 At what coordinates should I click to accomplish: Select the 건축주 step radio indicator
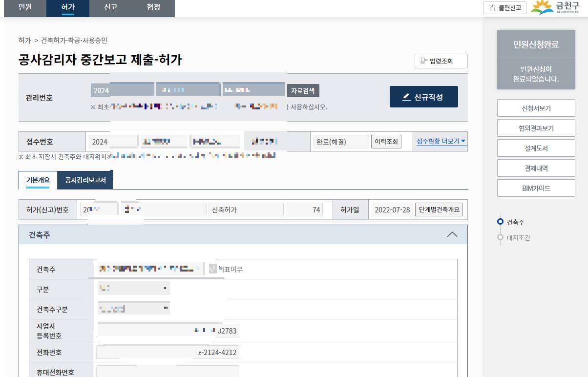(x=500, y=222)
